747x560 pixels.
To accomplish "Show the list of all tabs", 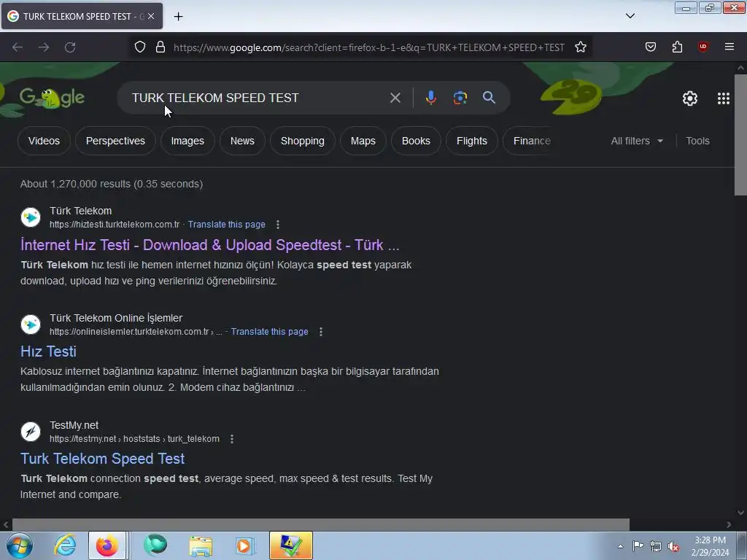I will [x=630, y=16].
